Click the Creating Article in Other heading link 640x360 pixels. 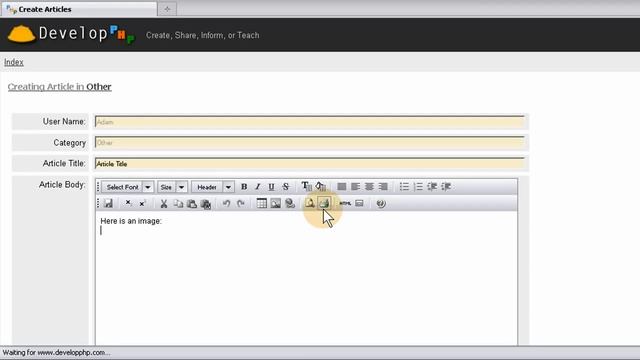click(x=60, y=87)
